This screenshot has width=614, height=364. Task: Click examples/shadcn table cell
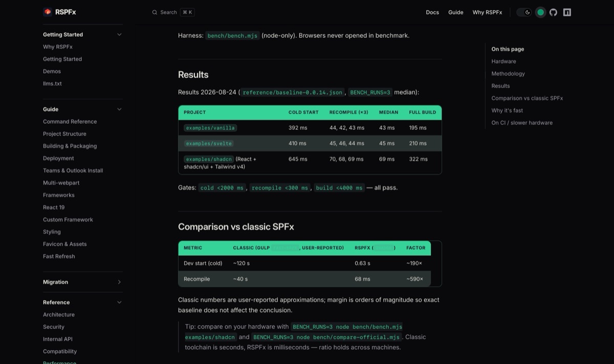pyautogui.click(x=209, y=159)
